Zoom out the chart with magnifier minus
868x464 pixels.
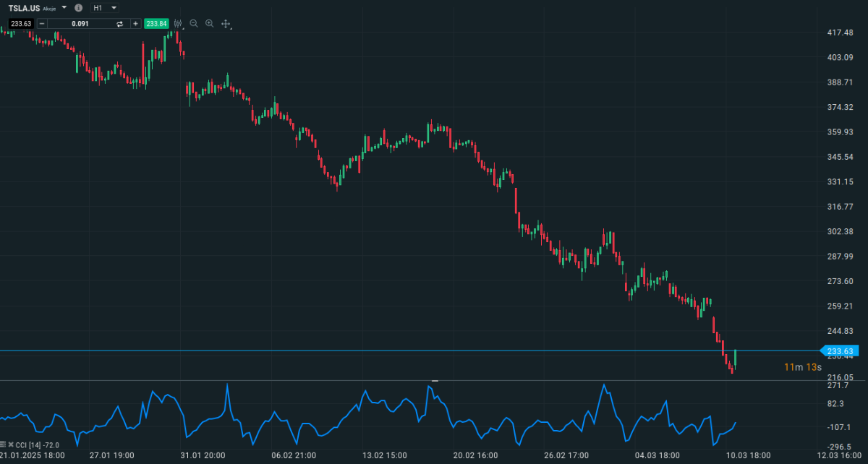click(194, 24)
